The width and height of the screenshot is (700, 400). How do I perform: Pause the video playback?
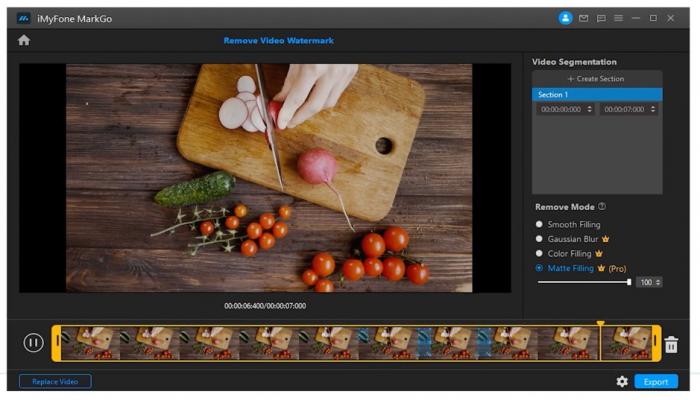tap(33, 343)
